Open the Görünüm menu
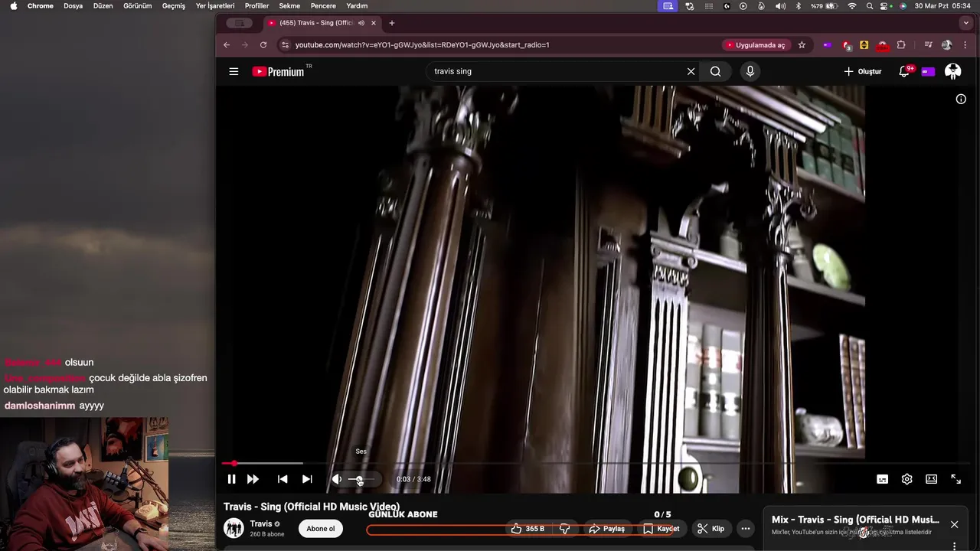 pyautogui.click(x=138, y=5)
